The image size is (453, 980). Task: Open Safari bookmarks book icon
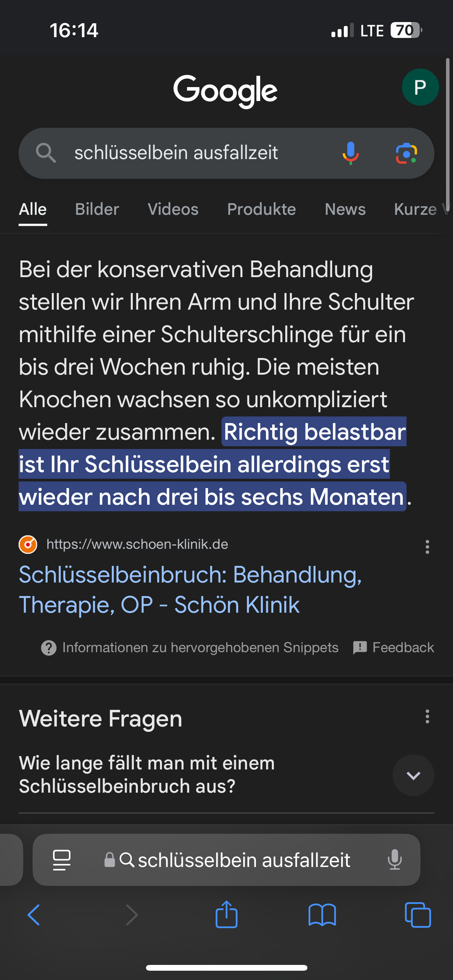point(322,915)
